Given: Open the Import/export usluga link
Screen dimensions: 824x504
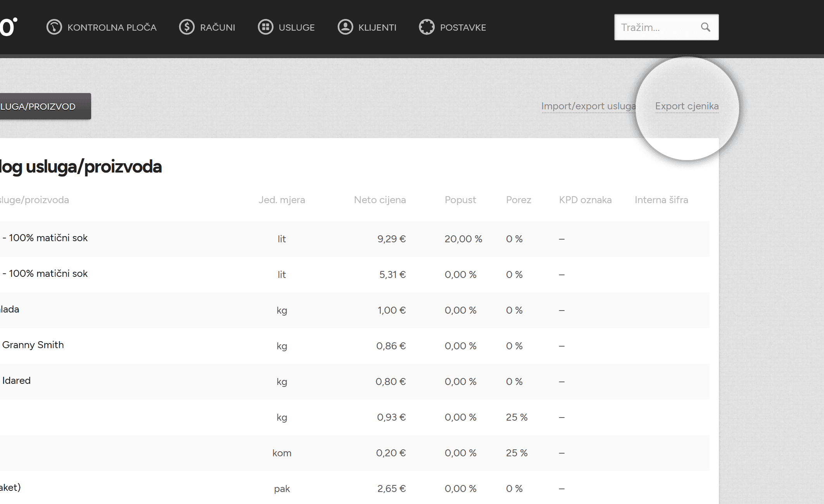Looking at the screenshot, I should tap(589, 106).
